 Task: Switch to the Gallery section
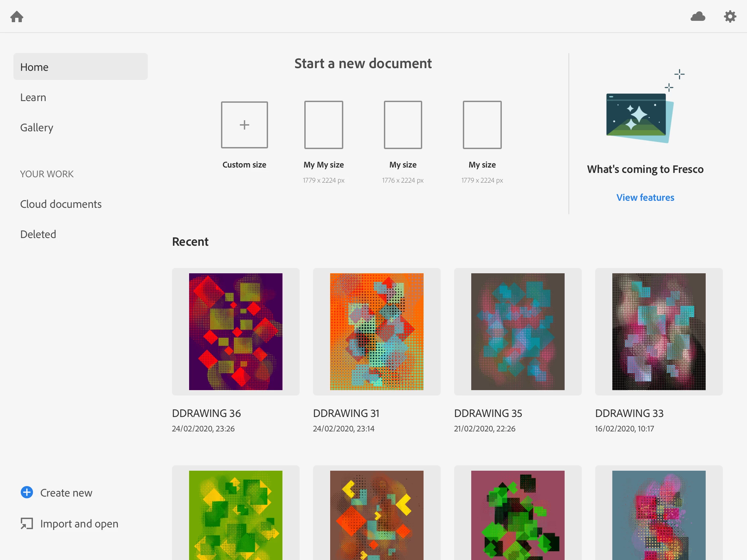tap(37, 128)
